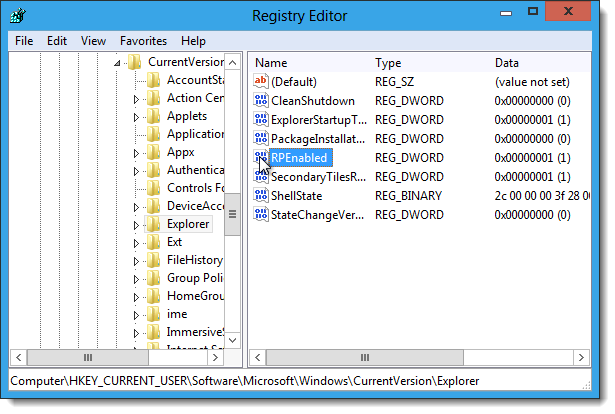Select the CleanShutdown value name
Image resolution: width=615 pixels, height=414 pixels.
click(x=313, y=101)
